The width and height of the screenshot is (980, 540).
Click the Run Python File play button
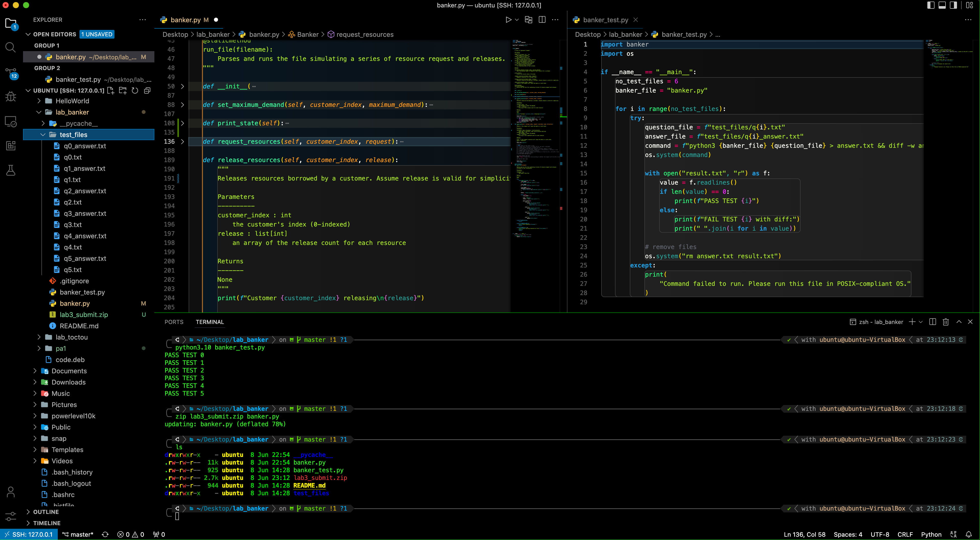tap(508, 20)
